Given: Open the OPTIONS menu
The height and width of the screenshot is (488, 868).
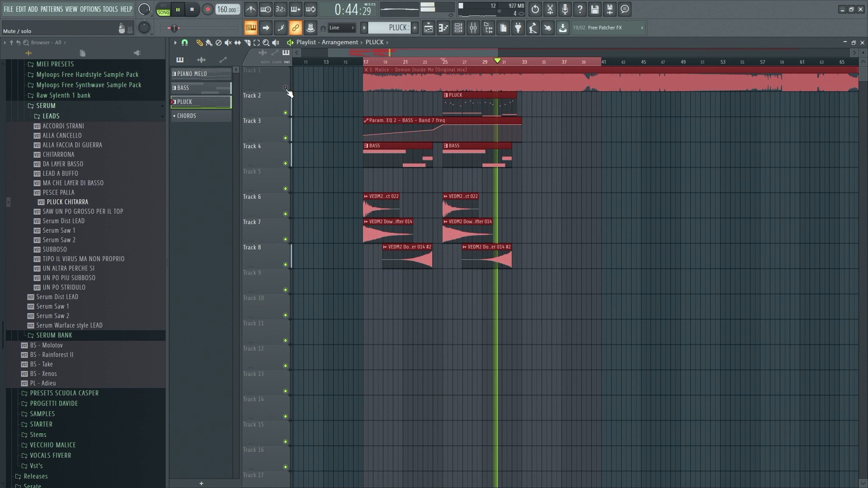Looking at the screenshot, I should (x=90, y=9).
